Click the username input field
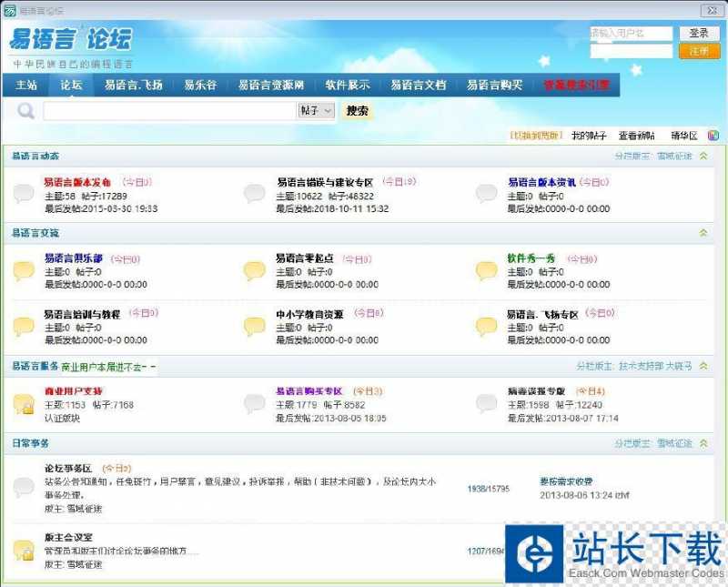 tap(631, 33)
